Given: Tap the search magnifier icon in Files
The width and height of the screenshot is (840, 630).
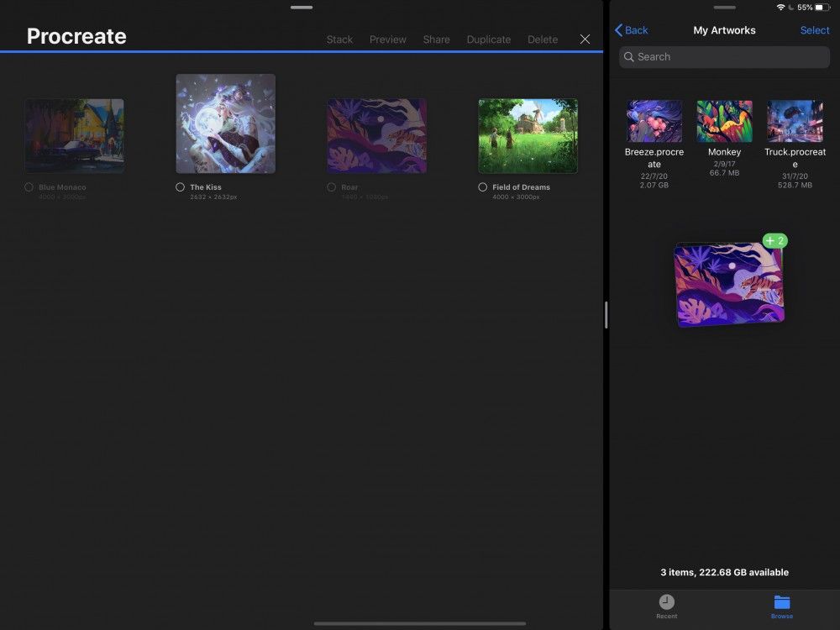Looking at the screenshot, I should click(x=630, y=56).
